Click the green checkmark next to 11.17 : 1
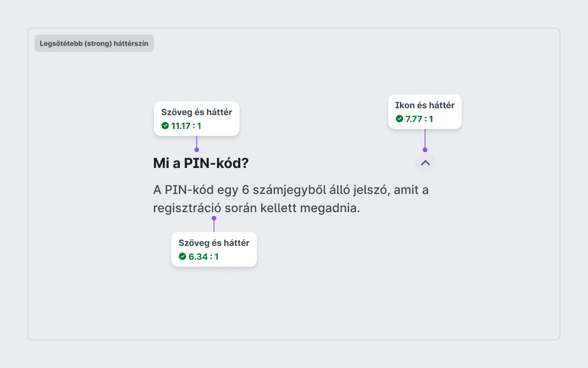Viewport: 588px width, 368px height. pyautogui.click(x=165, y=126)
